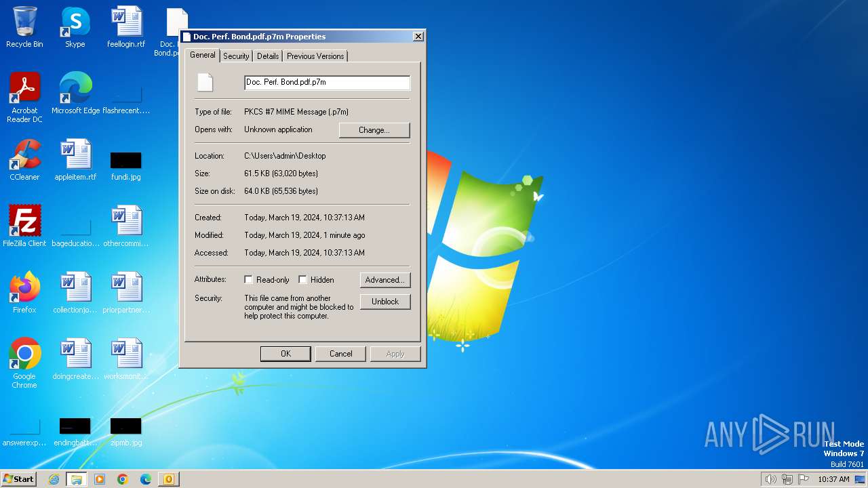Click the Location path C:\Users\admin\Desktop

click(x=285, y=156)
